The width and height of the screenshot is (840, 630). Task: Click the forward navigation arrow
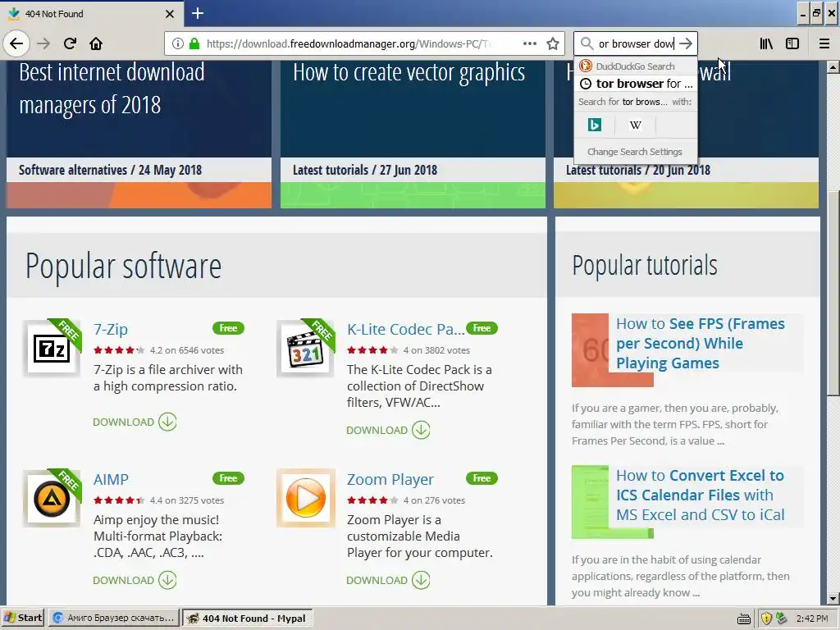pos(43,43)
